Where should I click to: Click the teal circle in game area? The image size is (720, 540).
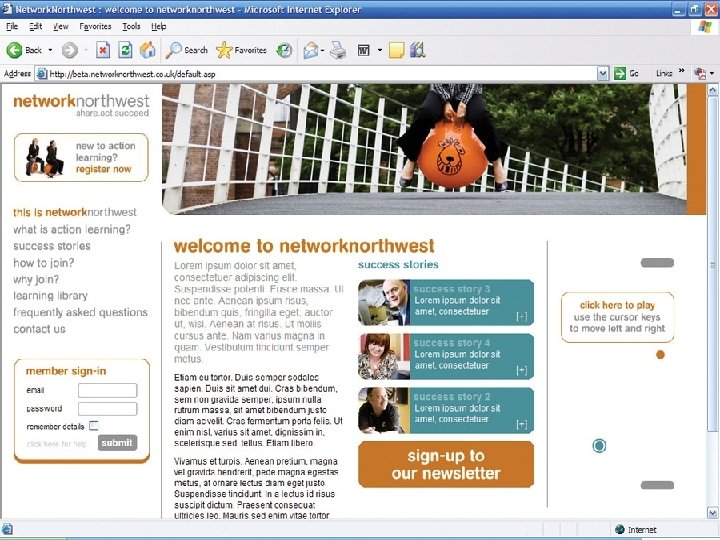coord(599,445)
